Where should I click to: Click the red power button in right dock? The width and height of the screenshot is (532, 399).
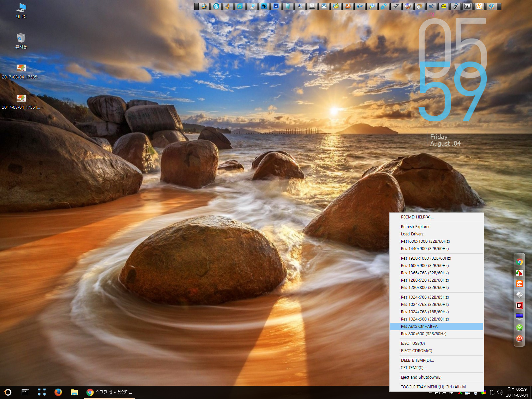519,338
